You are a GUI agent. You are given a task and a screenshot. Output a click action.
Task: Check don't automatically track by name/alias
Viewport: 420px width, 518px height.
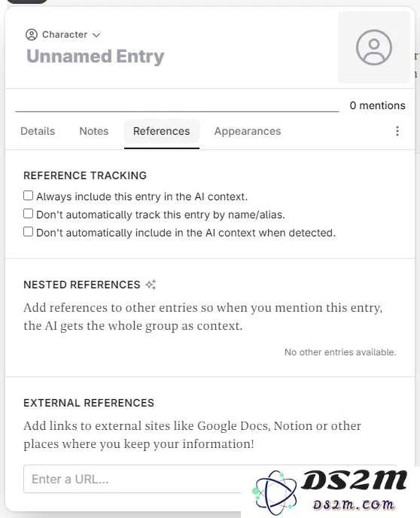pos(29,214)
